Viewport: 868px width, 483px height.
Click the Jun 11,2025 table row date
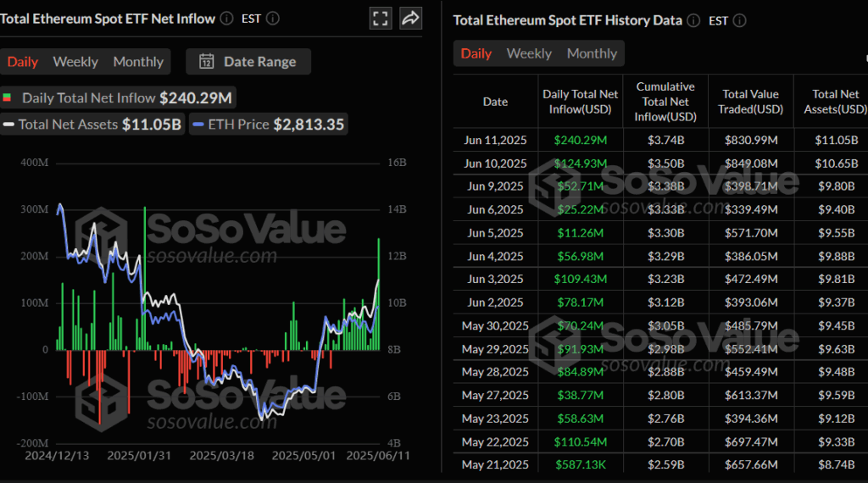point(495,140)
